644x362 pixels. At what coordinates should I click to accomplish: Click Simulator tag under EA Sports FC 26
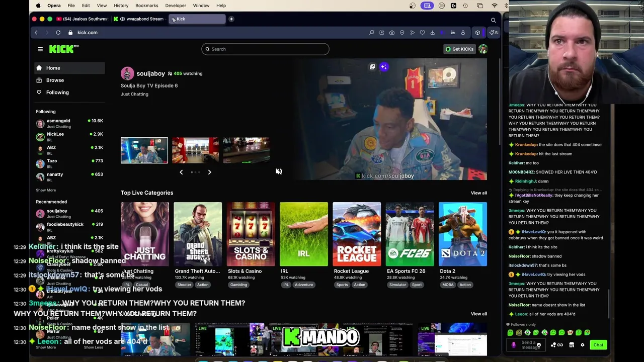point(397,285)
